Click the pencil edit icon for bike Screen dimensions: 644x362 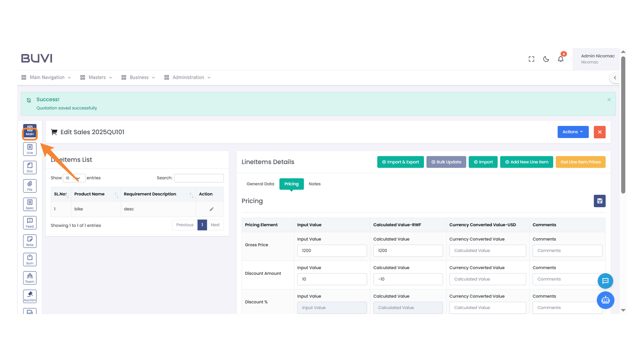point(212,209)
